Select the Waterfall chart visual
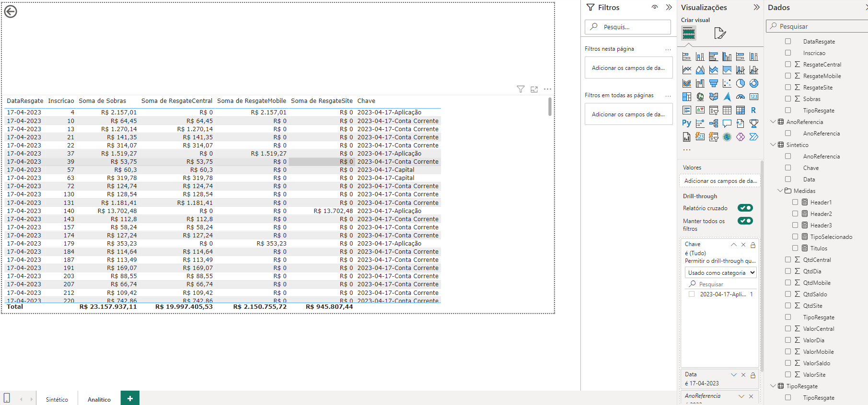This screenshot has width=868, height=405. (x=700, y=83)
